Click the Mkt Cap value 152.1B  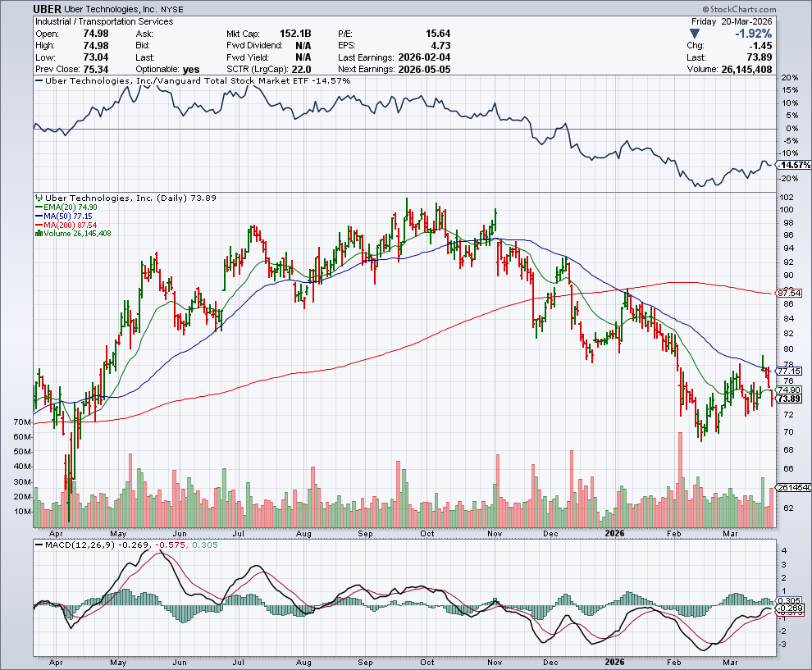point(295,34)
